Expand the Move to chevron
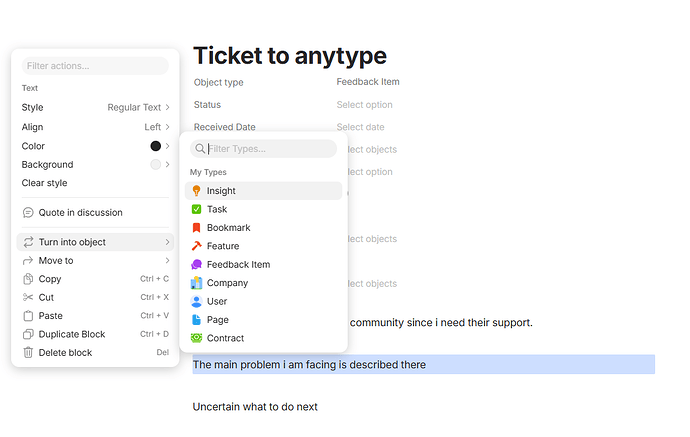The image size is (690, 437). pos(167,261)
